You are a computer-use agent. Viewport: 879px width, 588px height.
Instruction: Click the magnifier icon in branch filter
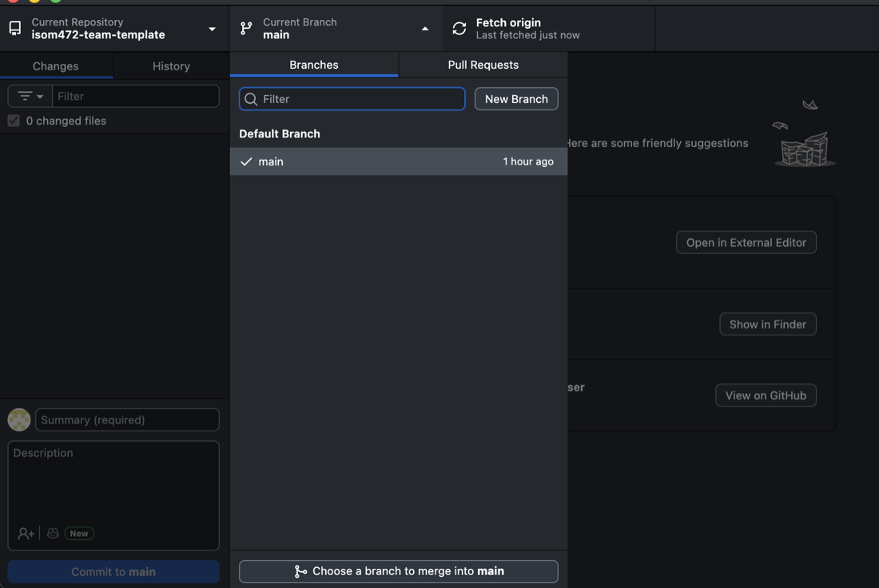(x=251, y=99)
